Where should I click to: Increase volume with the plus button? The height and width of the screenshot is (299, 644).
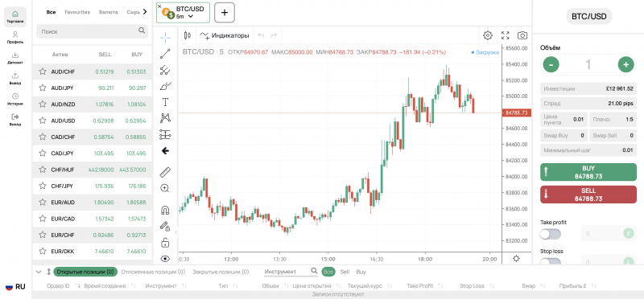click(626, 64)
